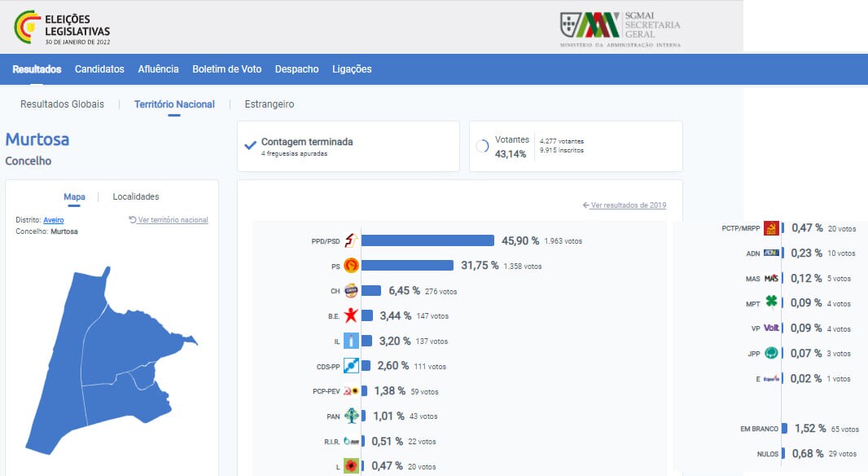This screenshot has width=868, height=476.
Task: Click the PCTP/MRPP red flag logo
Action: (x=771, y=228)
